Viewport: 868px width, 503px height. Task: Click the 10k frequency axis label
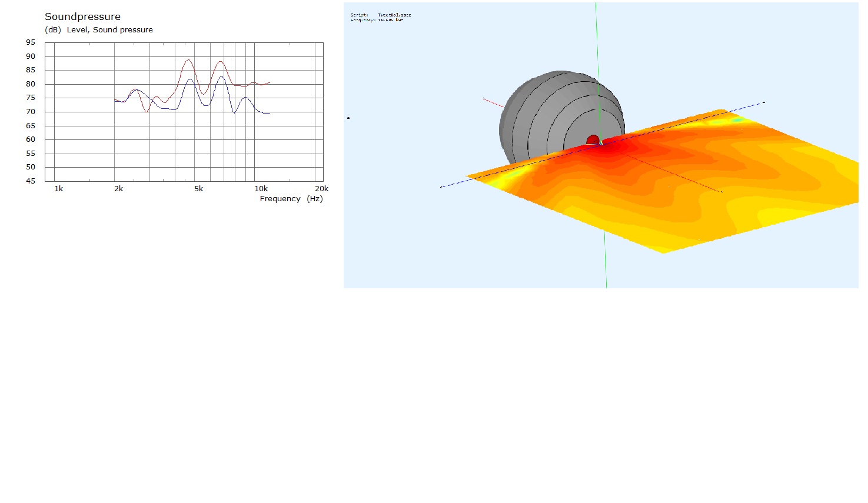(x=261, y=189)
